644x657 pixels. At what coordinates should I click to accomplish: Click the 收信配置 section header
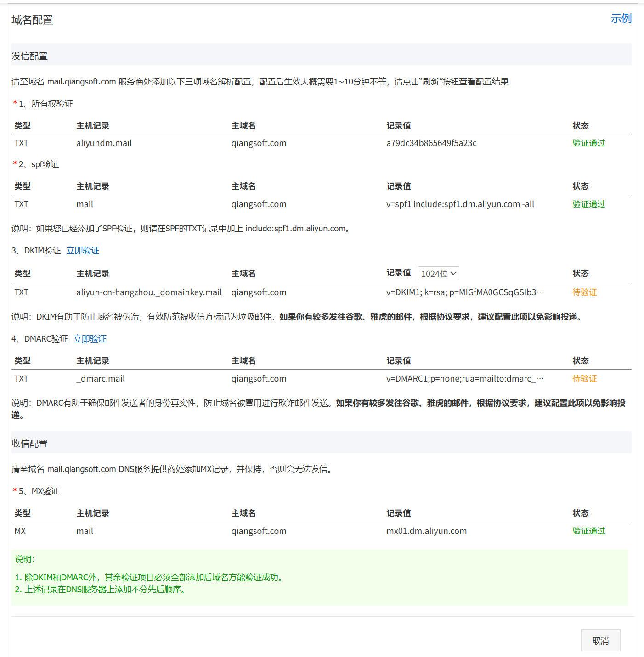pos(30,444)
